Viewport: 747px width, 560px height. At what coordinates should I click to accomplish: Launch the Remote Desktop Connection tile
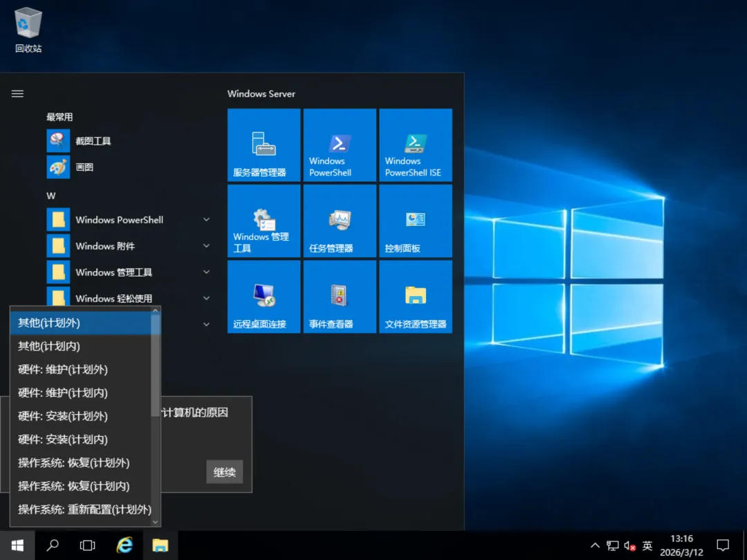264,297
